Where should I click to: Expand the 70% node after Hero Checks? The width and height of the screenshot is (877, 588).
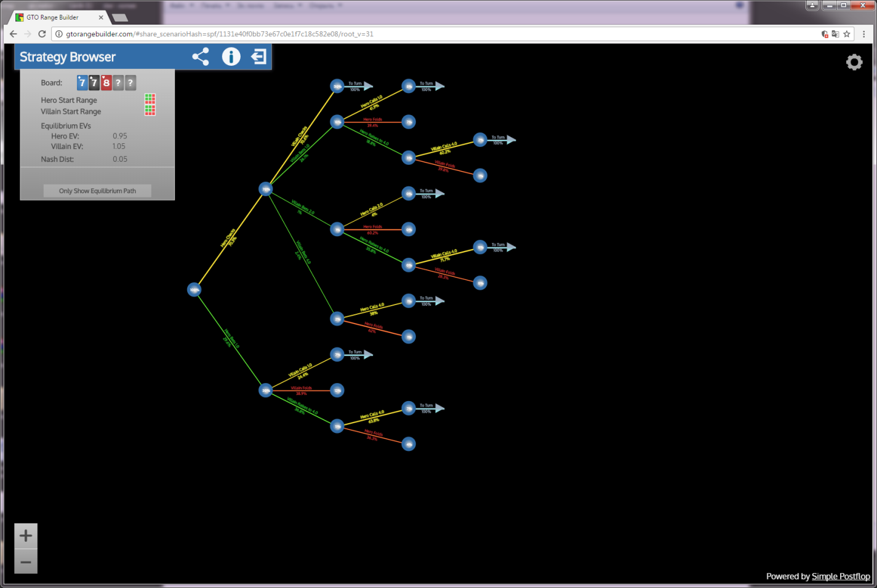[x=265, y=189]
